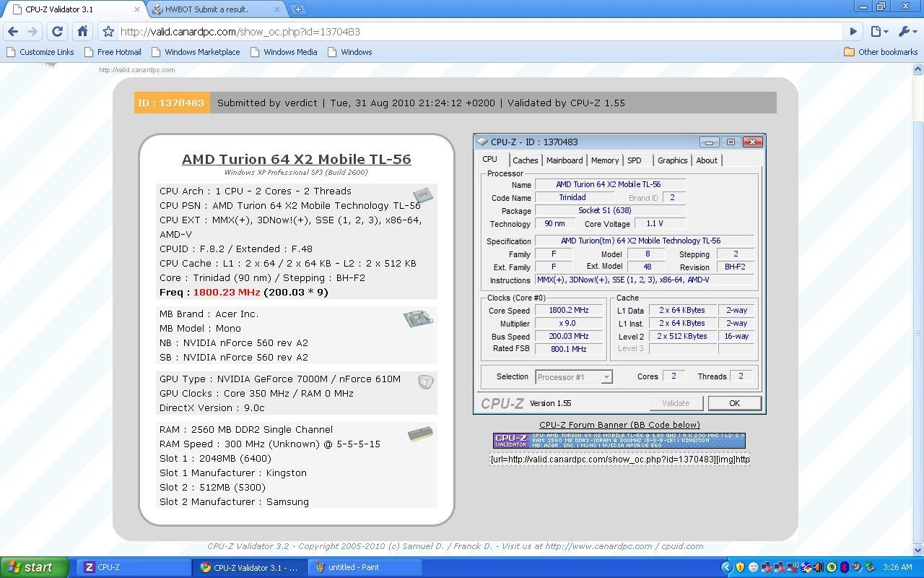Click the OK button in the CPU-Z image
The width and height of the screenshot is (924, 578).
click(x=734, y=403)
